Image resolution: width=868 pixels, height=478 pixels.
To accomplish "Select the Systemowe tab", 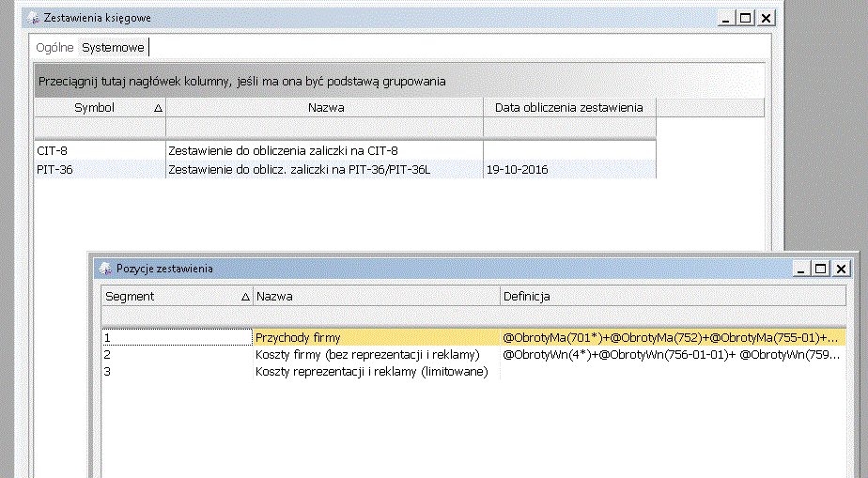I will pos(113,47).
